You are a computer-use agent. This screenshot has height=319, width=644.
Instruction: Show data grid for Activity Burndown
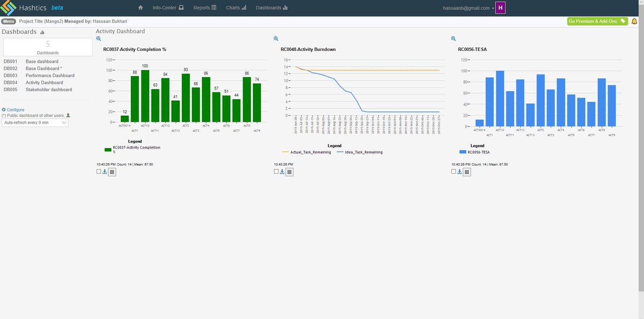click(289, 172)
